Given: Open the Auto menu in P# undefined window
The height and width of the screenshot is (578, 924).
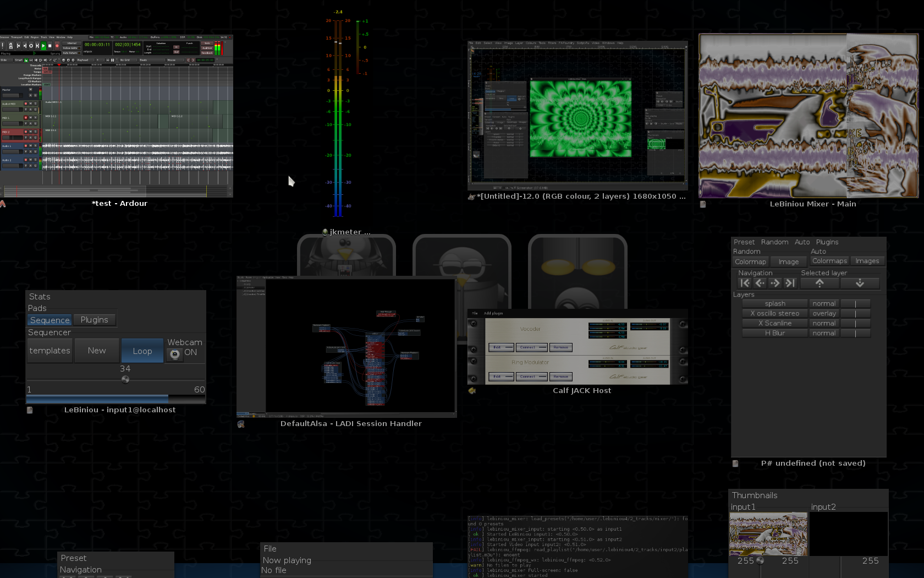Looking at the screenshot, I should click(x=802, y=242).
